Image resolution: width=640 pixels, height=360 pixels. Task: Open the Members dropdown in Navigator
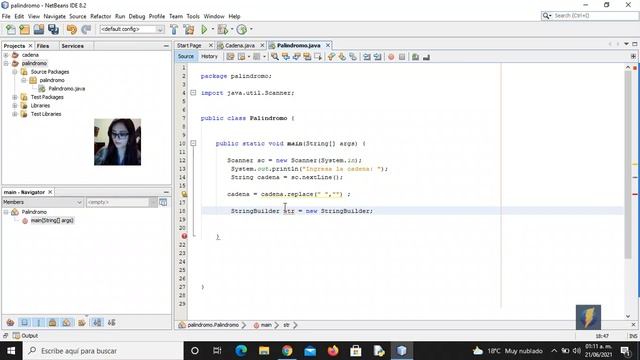tap(42, 202)
